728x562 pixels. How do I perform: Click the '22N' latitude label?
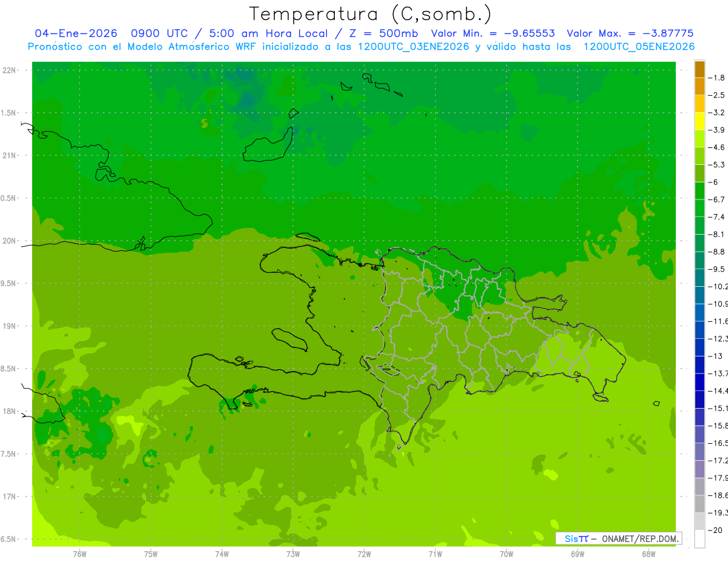click(9, 70)
